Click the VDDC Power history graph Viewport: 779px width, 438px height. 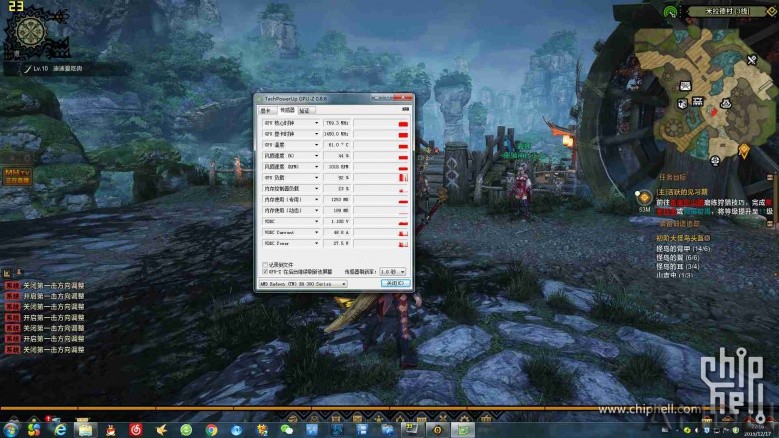[x=381, y=243]
